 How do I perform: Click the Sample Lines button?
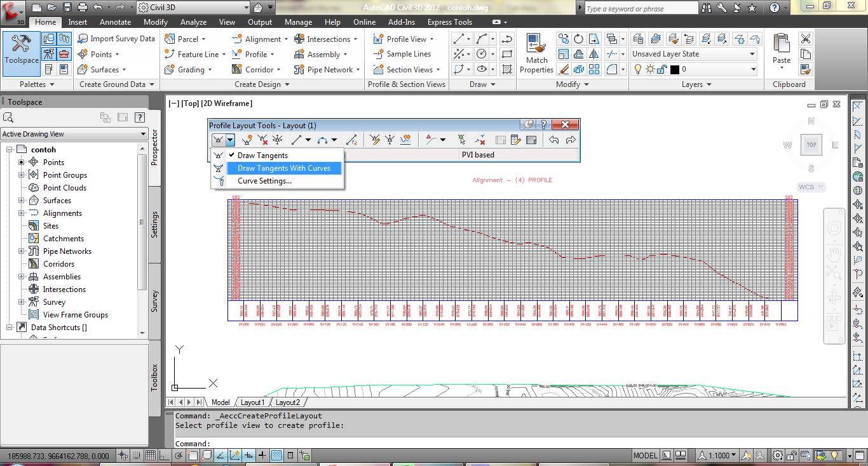[402, 54]
